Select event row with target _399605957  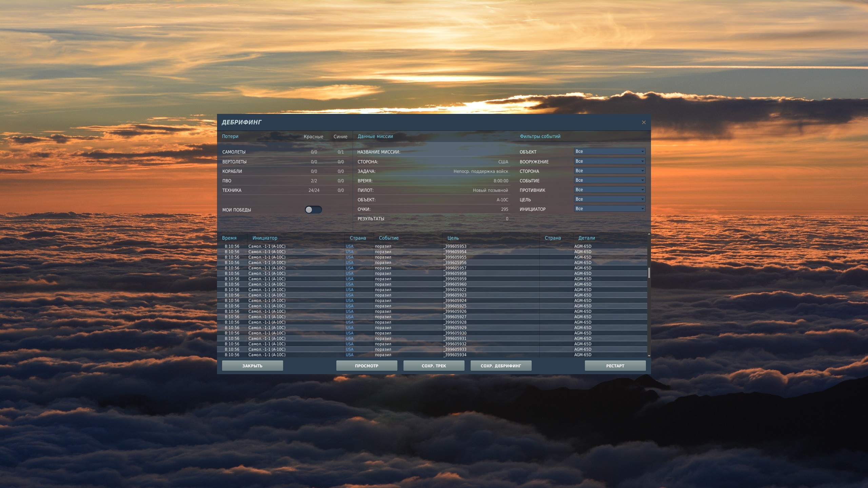432,268
